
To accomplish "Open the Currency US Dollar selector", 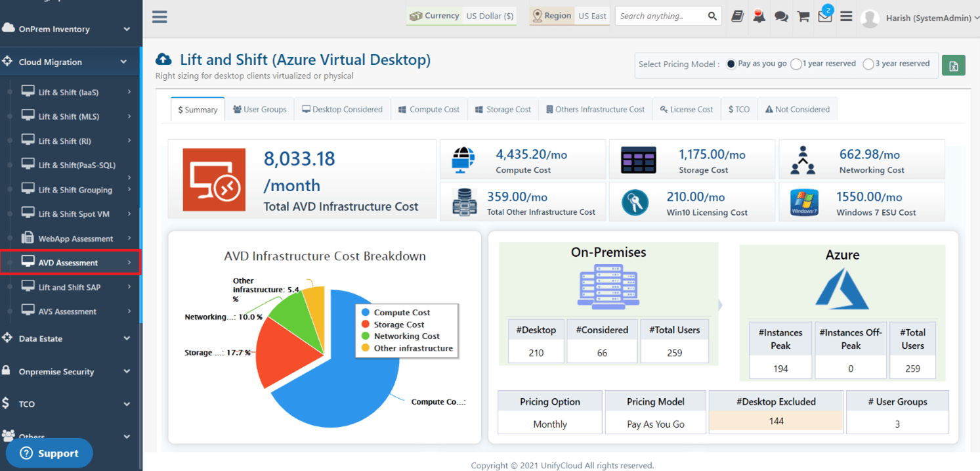I will [x=461, y=16].
